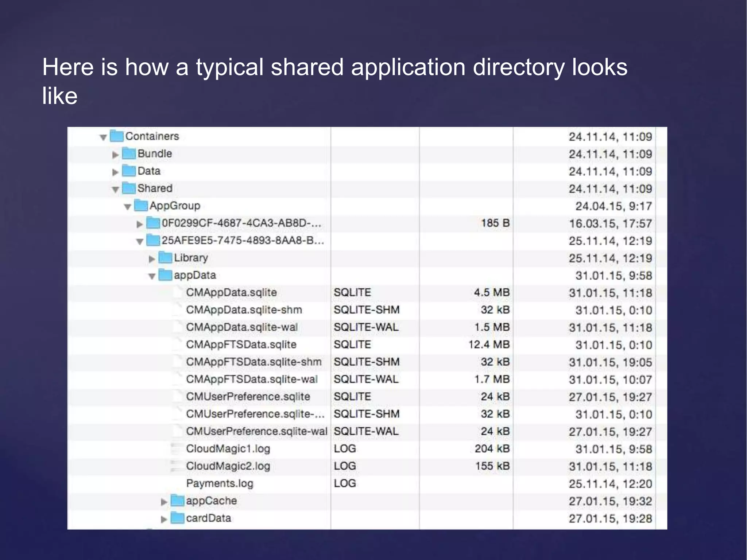The height and width of the screenshot is (560, 747).
Task: Click the Library folder icon
Action: [165, 257]
